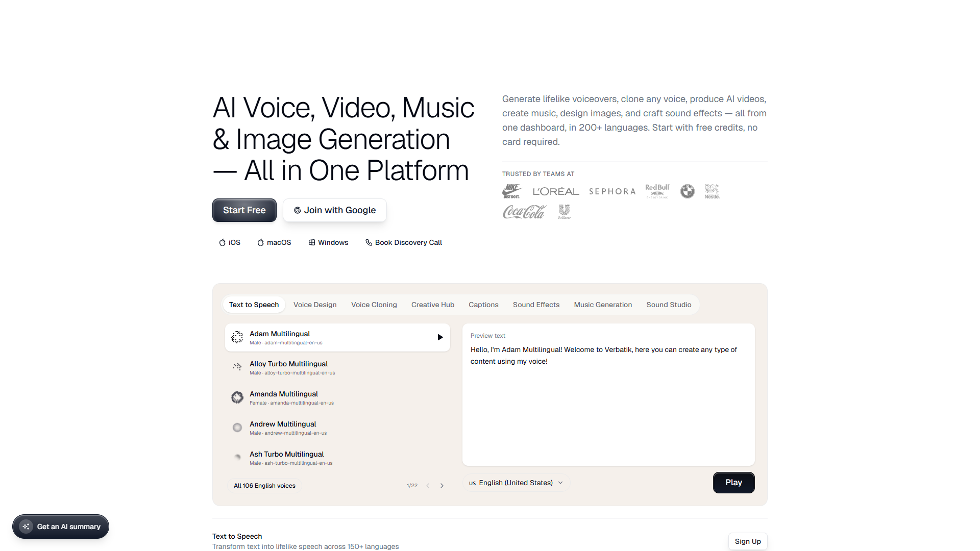The image size is (980, 551).
Task: Select the Music Generation tab
Action: click(x=603, y=305)
